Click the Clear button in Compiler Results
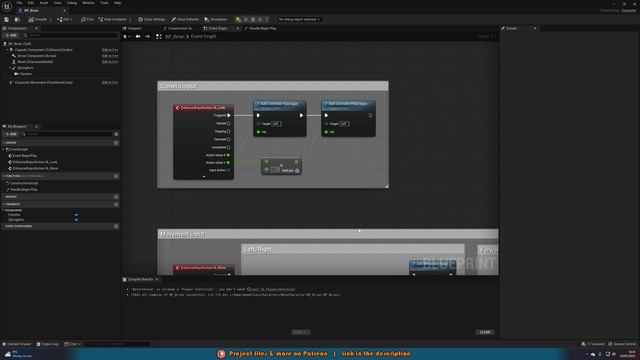This screenshot has height=360, width=640. click(x=485, y=332)
